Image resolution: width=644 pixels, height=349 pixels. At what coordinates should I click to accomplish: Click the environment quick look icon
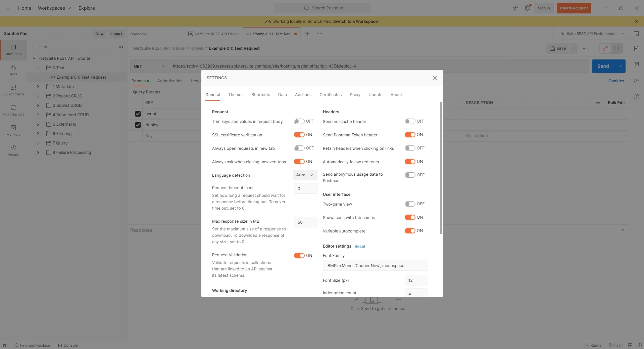pyautogui.click(x=636, y=34)
